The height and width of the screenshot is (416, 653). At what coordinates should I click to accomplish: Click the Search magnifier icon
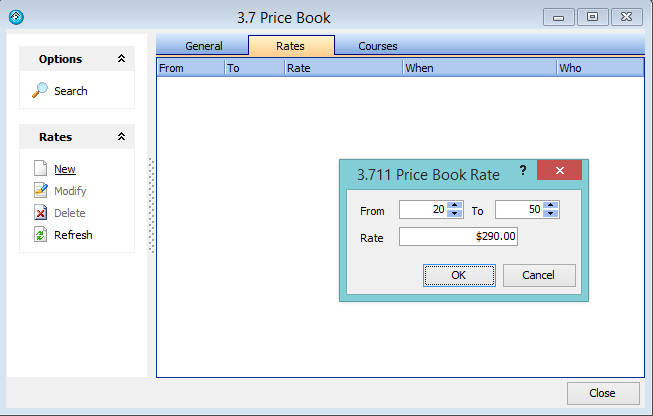pyautogui.click(x=40, y=91)
